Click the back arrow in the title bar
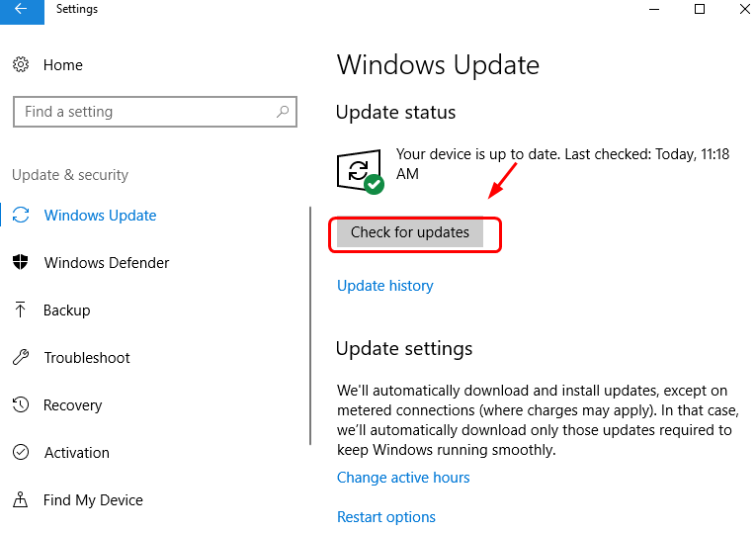756x533 pixels. coord(21,10)
